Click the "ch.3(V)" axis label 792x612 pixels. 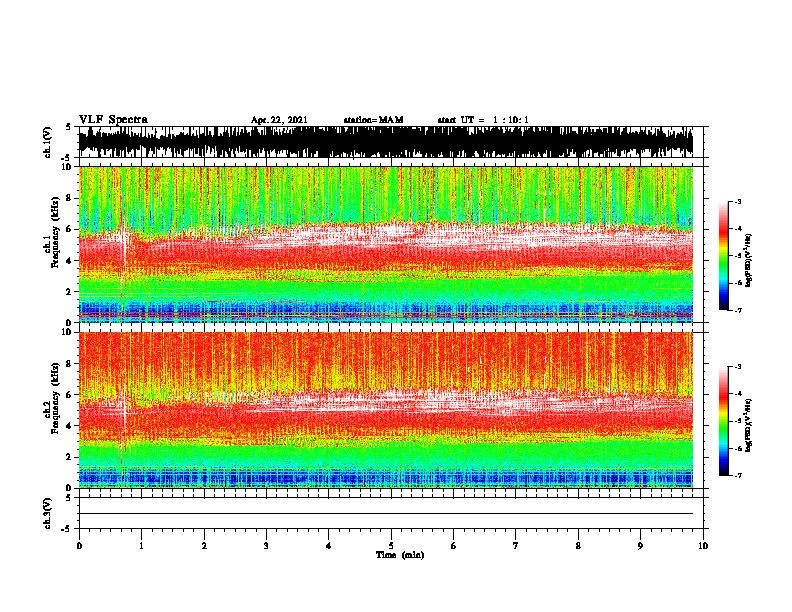(48, 514)
